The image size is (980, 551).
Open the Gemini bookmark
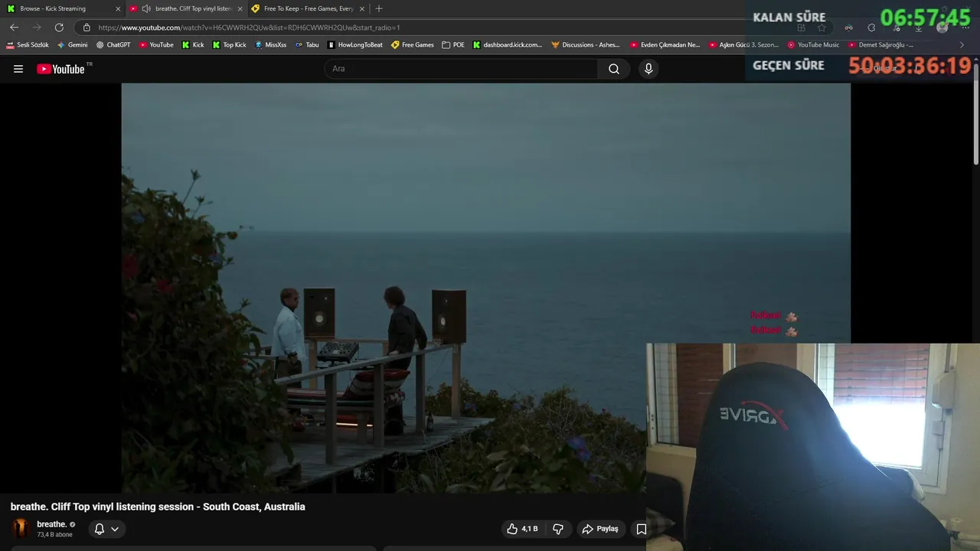(73, 45)
